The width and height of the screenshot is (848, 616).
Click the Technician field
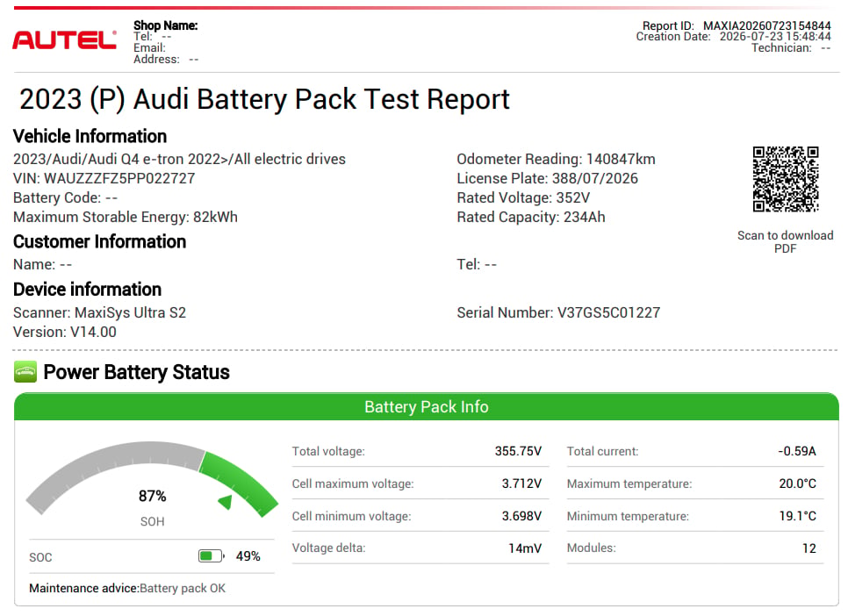point(791,47)
